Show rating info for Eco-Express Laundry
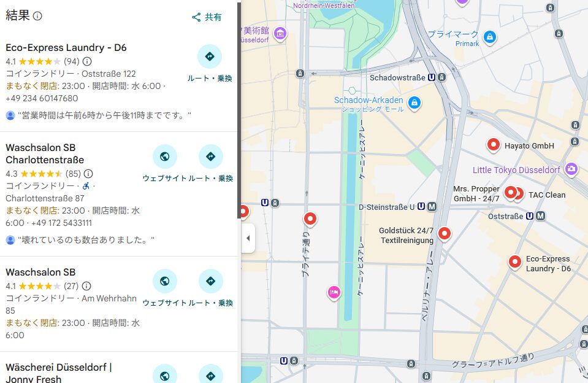This screenshot has width=588, height=383. coord(87,61)
